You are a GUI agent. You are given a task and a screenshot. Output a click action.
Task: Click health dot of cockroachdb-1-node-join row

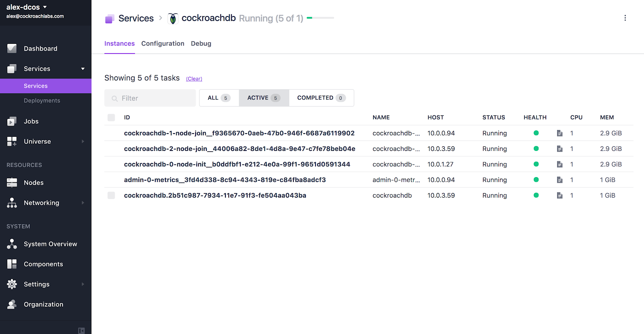536,133
